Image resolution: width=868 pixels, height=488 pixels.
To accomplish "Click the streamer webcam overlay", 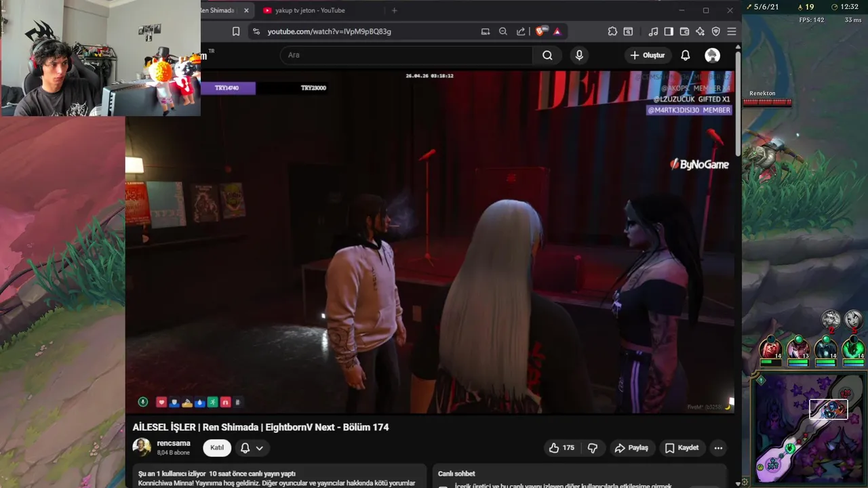I will coord(100,58).
